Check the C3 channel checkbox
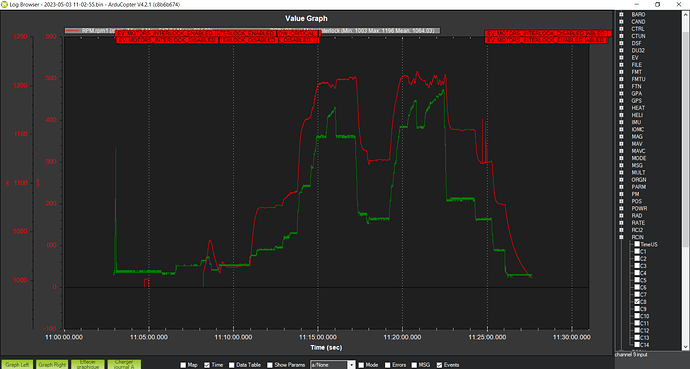The image size is (690, 369). tap(637, 266)
